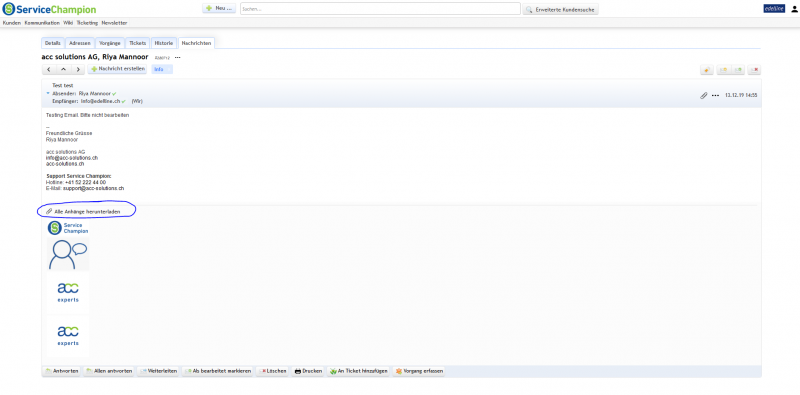This screenshot has width=800, height=395.
Task: Click the message date 13.12.19 14:55
Action: coord(741,95)
